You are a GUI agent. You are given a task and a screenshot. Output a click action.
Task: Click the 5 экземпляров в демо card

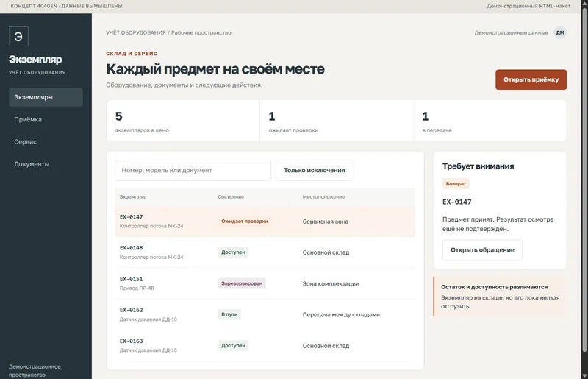183,121
